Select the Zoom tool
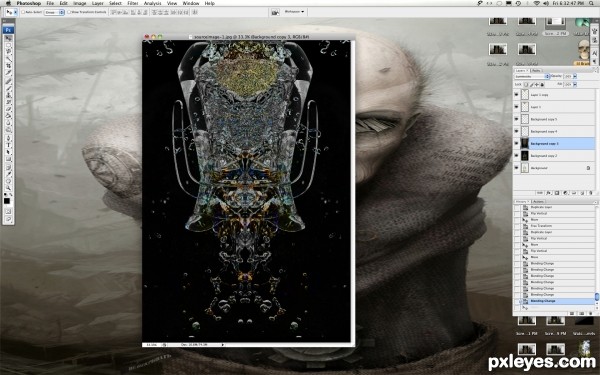600x375 pixels. [8, 188]
